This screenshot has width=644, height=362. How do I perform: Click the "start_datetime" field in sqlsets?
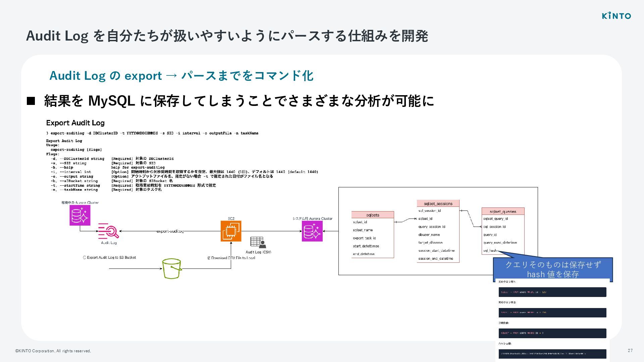pos(366,246)
